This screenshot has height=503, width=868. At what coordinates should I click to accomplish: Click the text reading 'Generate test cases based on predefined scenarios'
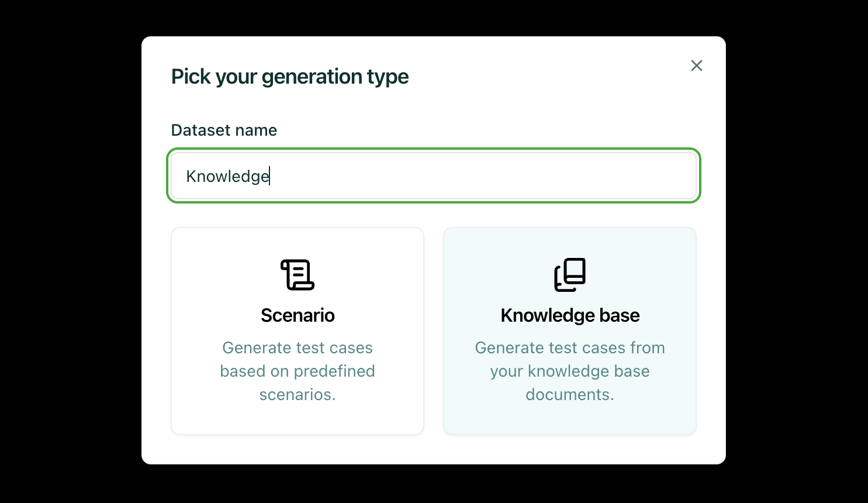298,371
